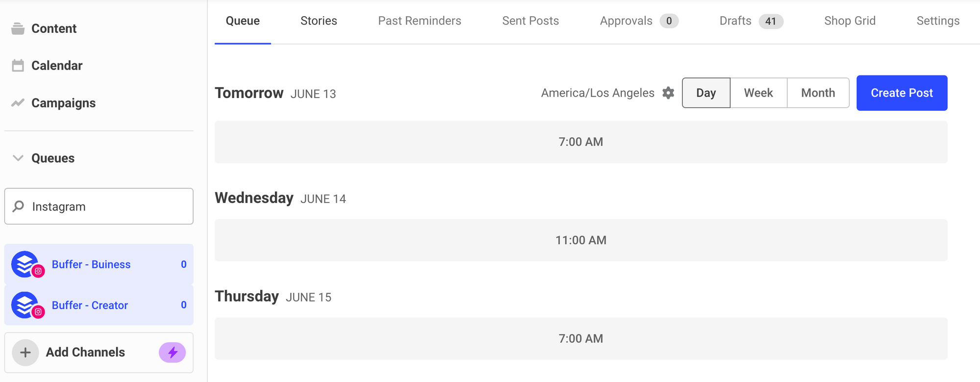Select the Buffer - Creator queue
The height and width of the screenshot is (382, 980).
click(90, 305)
